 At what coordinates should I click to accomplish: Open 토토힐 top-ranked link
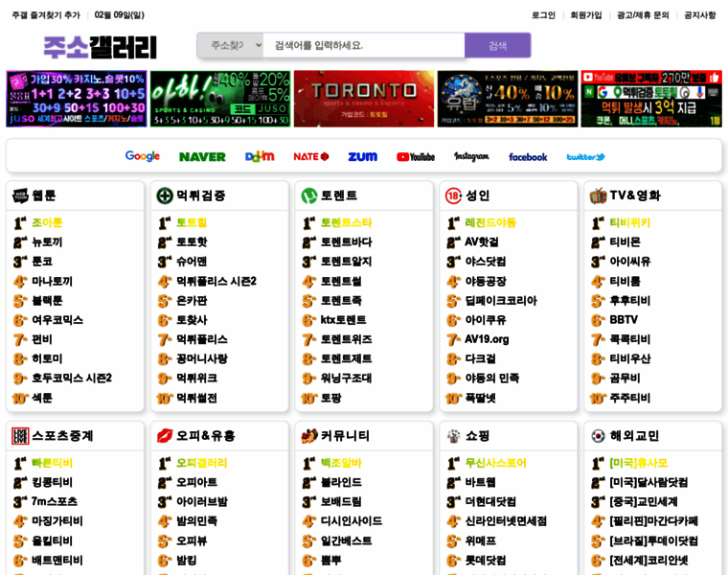[x=192, y=223]
